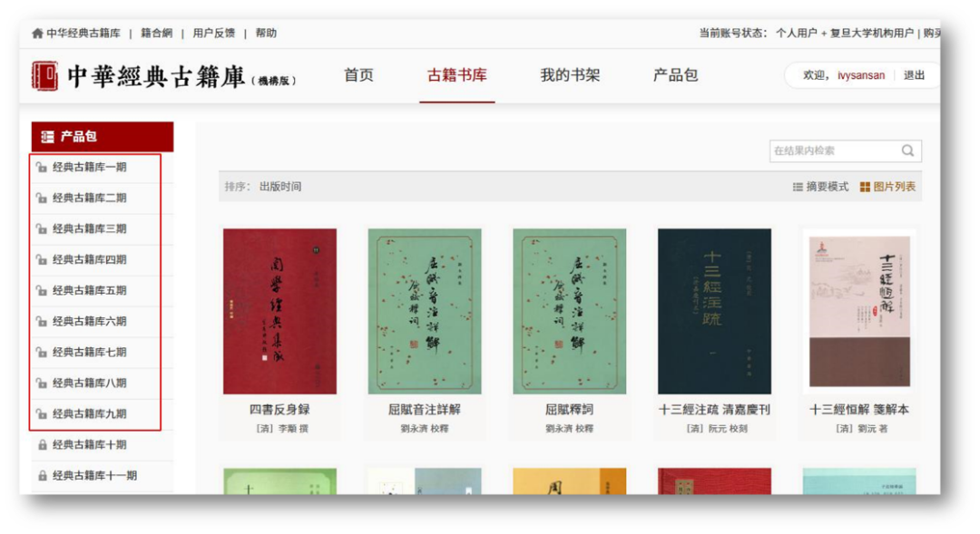Click the red book logo icon
This screenshot has width=980, height=534.
tap(45, 76)
